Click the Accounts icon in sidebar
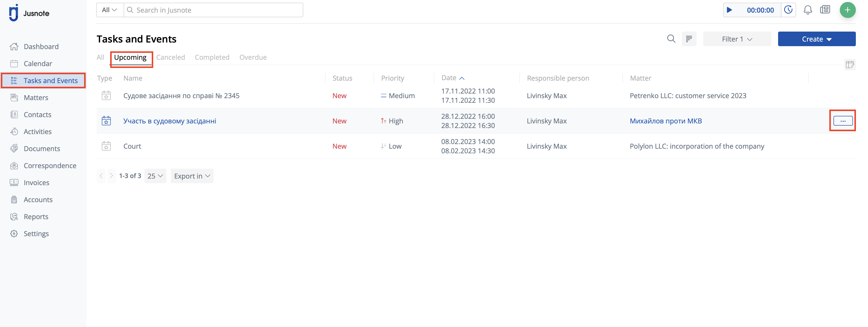This screenshot has height=327, width=868. 14,199
